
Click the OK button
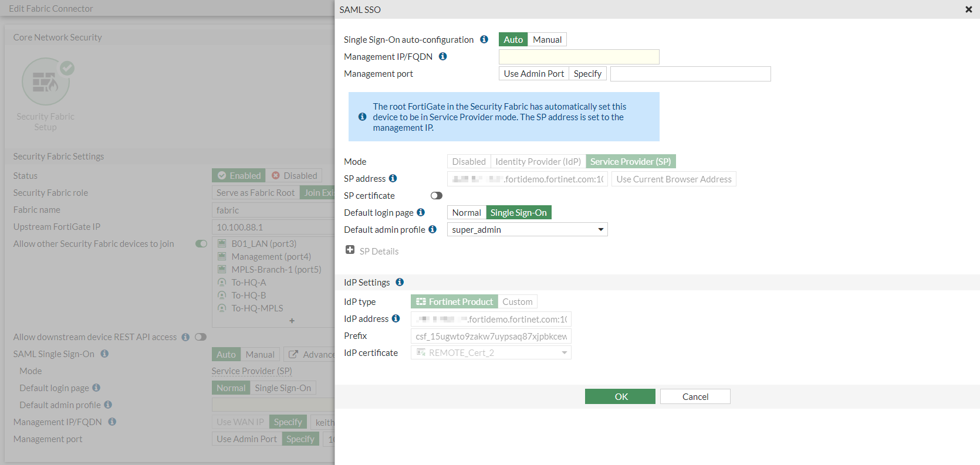(x=620, y=396)
